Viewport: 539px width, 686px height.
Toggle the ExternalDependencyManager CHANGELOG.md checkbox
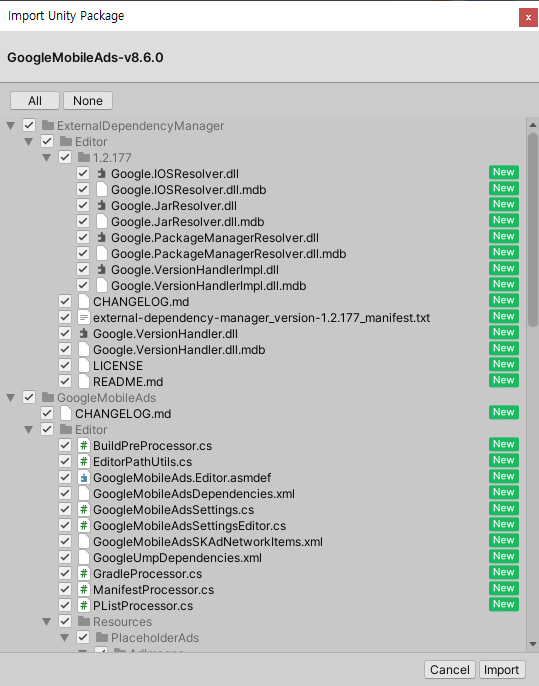tap(65, 301)
